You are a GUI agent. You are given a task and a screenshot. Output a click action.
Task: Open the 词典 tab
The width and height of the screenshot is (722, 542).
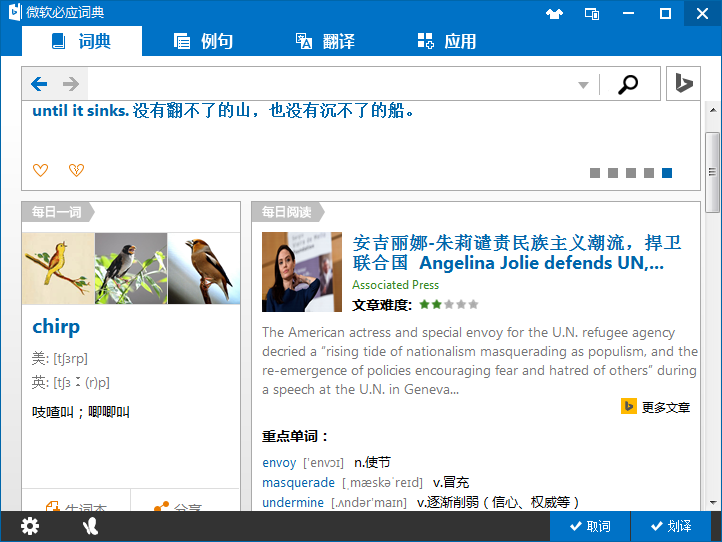[x=82, y=41]
